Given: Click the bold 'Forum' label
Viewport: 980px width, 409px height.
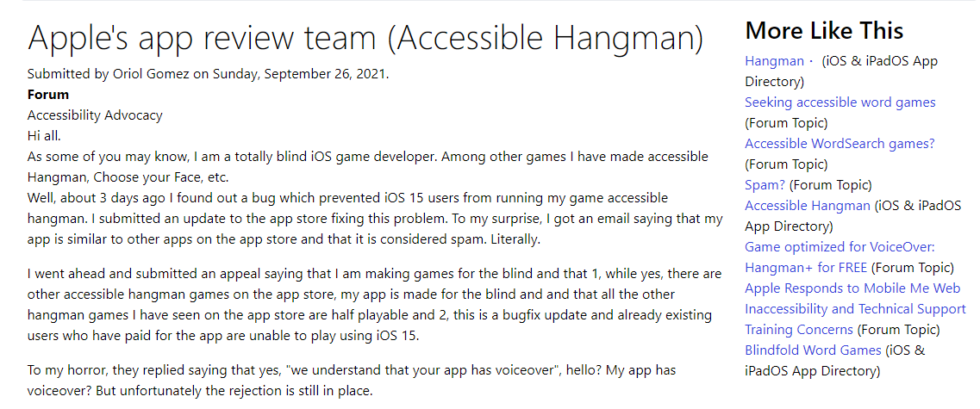Looking at the screenshot, I should click(48, 95).
